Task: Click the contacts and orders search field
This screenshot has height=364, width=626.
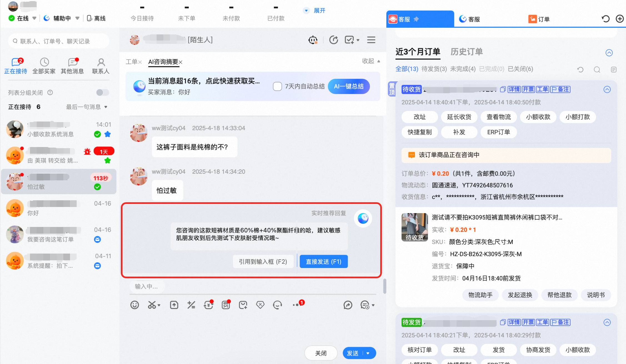Action: click(59, 41)
